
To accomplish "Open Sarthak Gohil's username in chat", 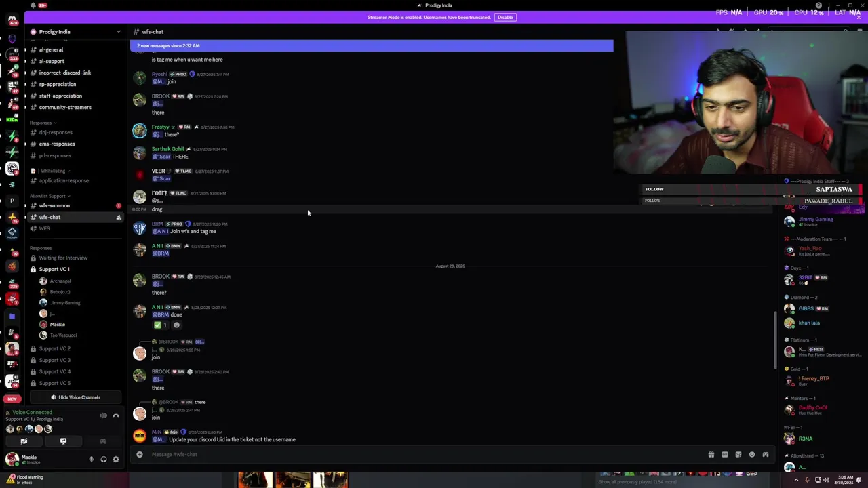I will [167, 149].
